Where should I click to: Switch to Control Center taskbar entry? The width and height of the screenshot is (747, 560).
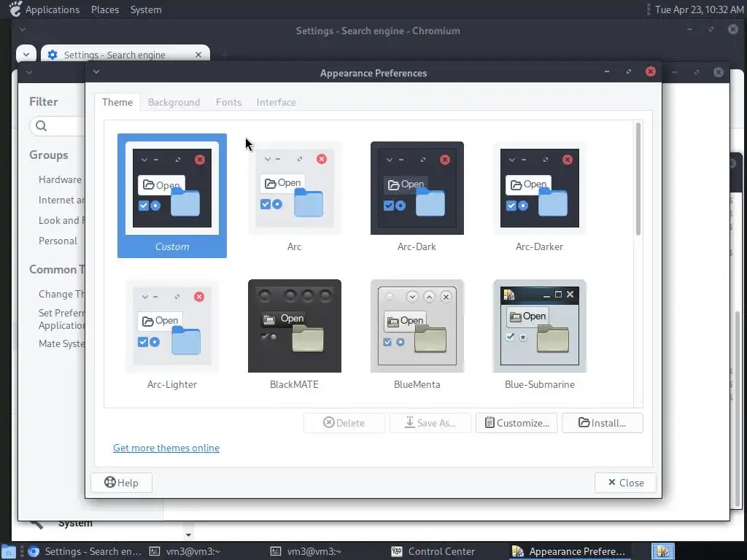pyautogui.click(x=434, y=551)
